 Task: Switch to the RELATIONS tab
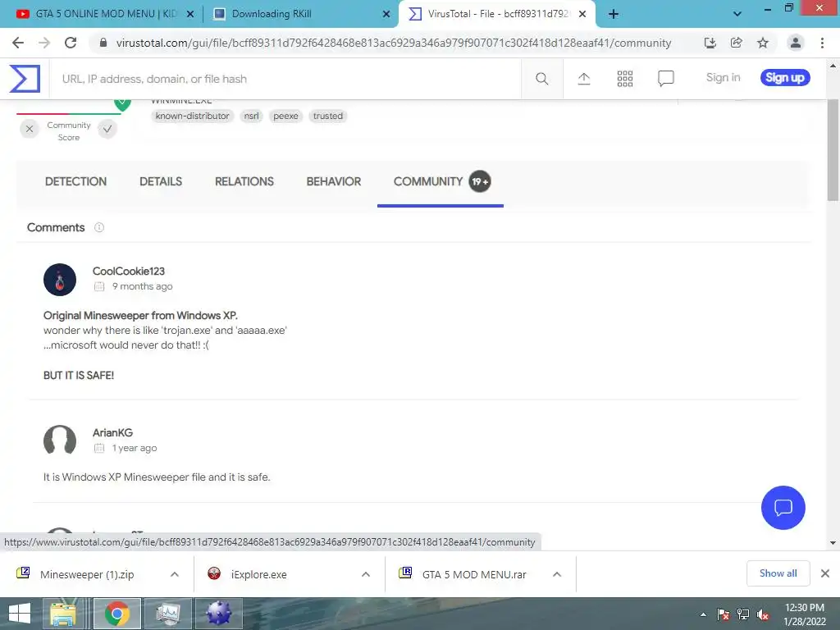(x=244, y=181)
